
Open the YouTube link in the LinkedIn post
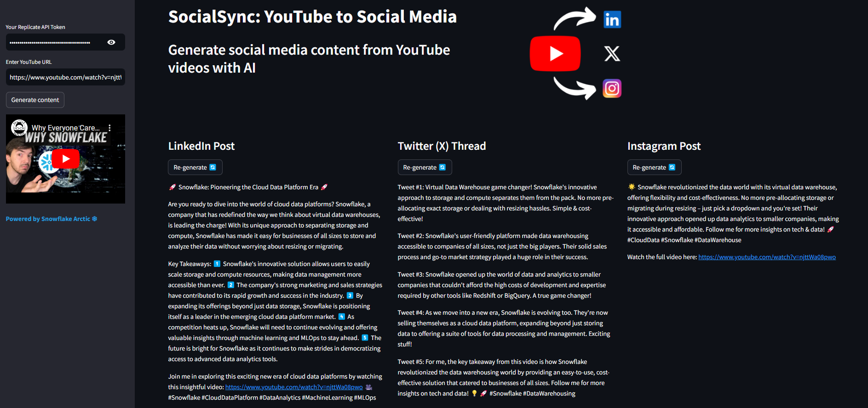(x=294, y=387)
